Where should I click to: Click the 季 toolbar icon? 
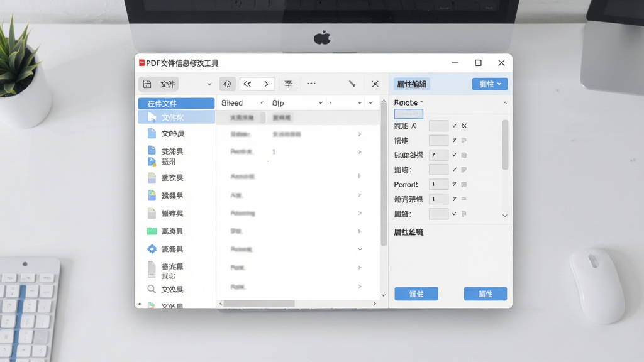coord(288,84)
